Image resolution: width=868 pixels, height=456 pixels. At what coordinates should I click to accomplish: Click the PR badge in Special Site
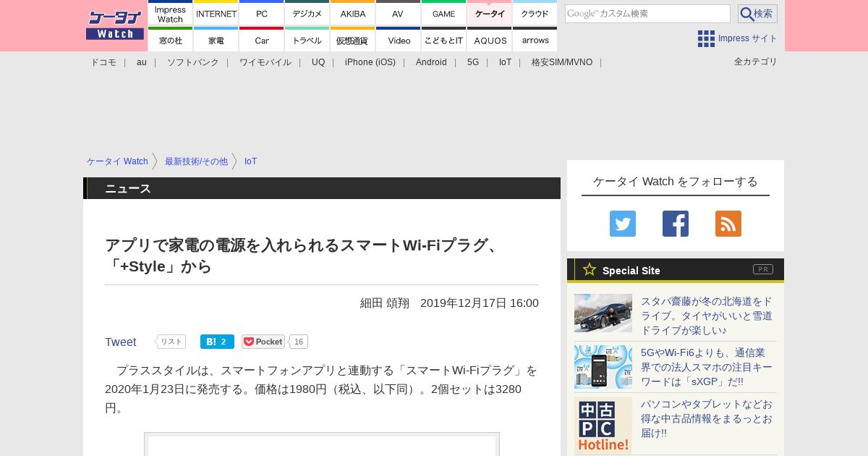click(762, 269)
